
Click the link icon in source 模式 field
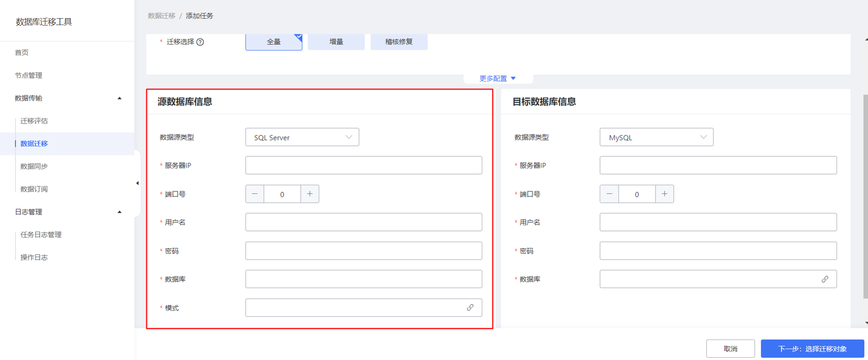tap(470, 308)
